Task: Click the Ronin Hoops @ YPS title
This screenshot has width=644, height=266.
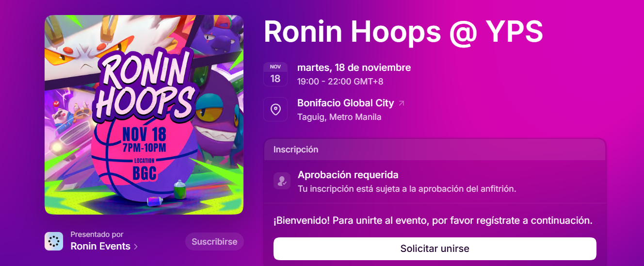Action: coord(403,32)
